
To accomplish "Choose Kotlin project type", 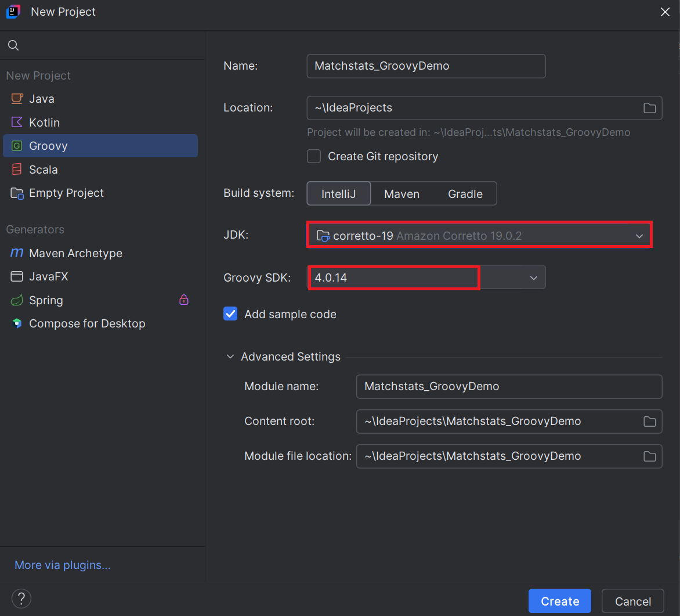I will click(x=100, y=123).
